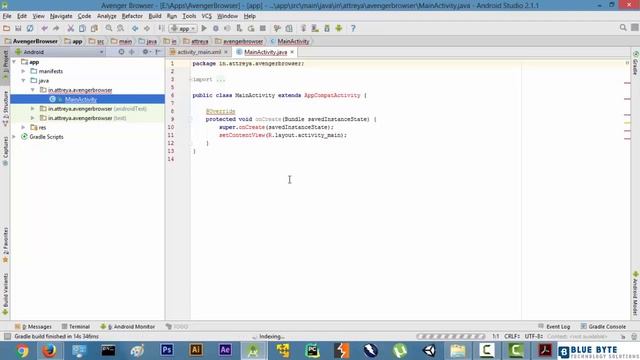Click the Undo arrow icon

pos(44,28)
